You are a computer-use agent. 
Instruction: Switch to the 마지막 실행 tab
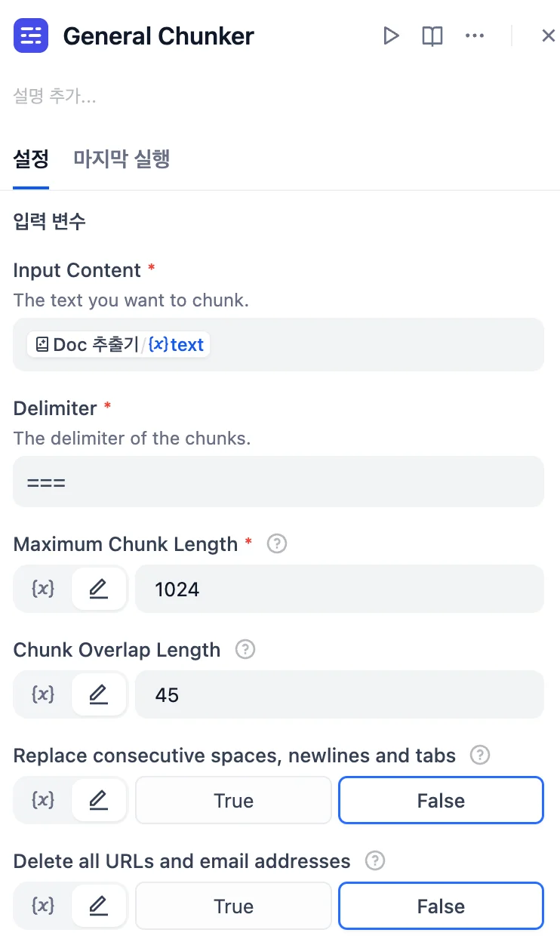122,159
